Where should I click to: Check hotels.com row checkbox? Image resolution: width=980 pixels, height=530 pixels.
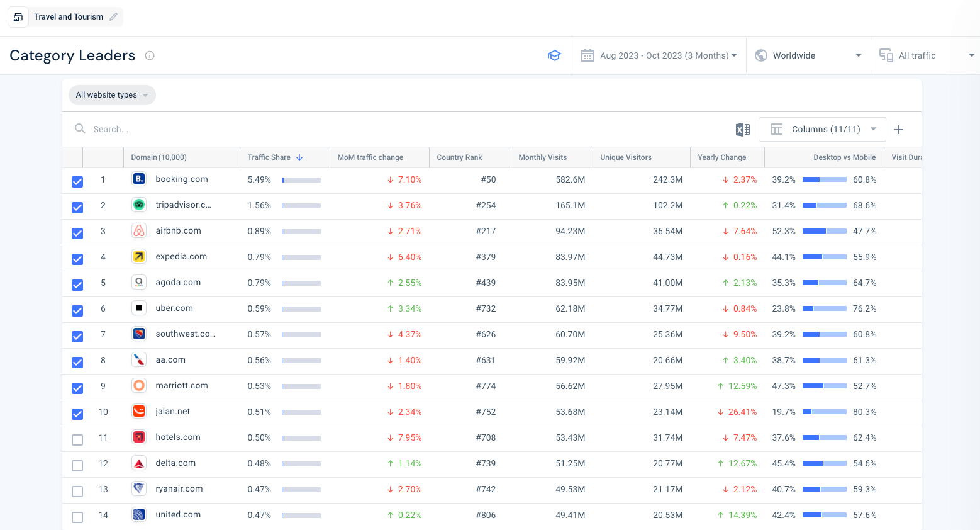[x=77, y=440]
